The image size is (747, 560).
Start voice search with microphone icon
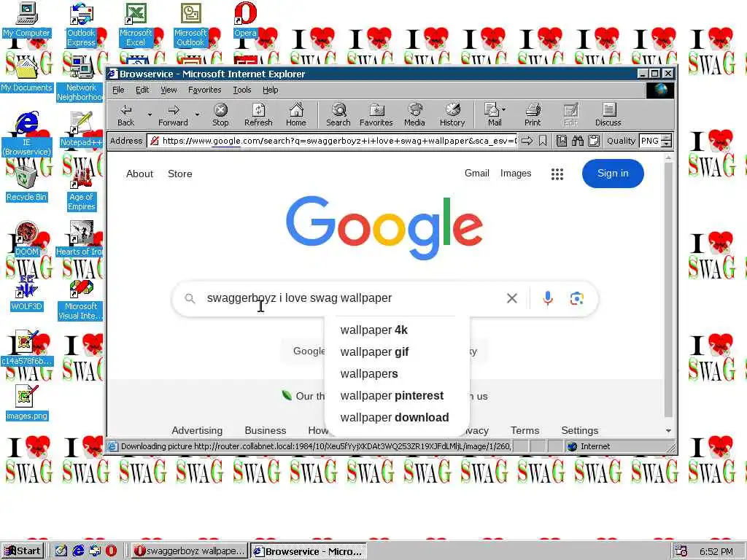pyautogui.click(x=548, y=298)
